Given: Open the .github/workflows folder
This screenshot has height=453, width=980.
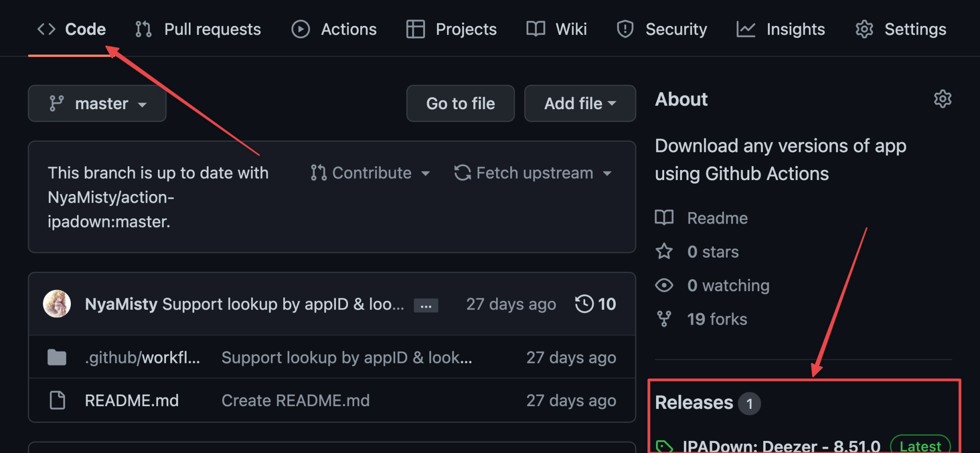Looking at the screenshot, I should (143, 357).
